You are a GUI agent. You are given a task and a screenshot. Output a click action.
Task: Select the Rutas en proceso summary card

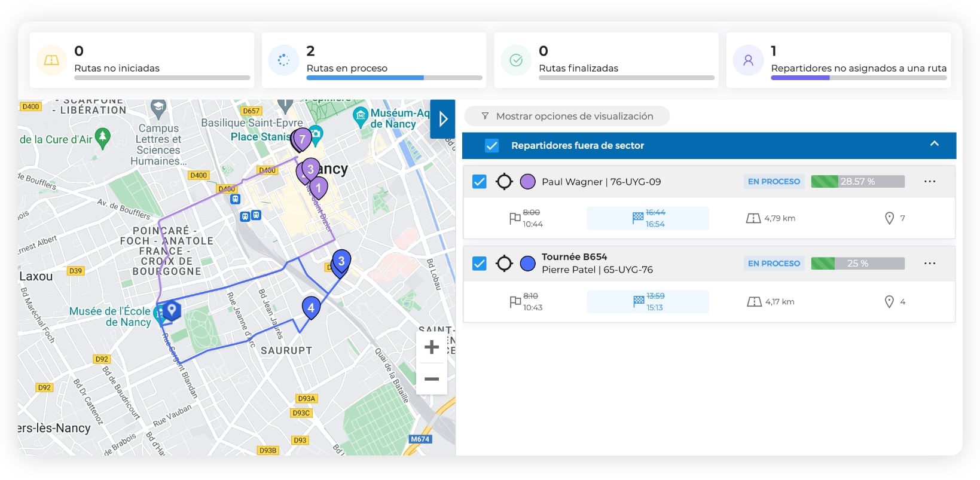[x=374, y=60]
